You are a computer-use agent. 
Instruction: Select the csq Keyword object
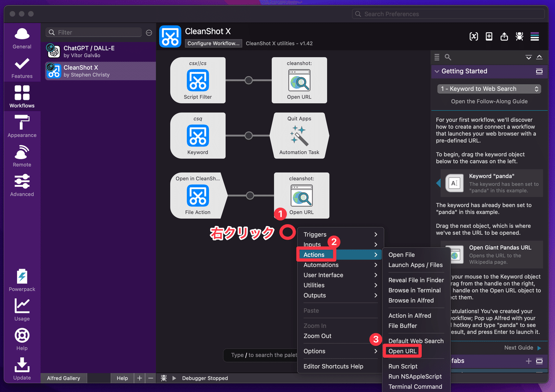pos(198,135)
